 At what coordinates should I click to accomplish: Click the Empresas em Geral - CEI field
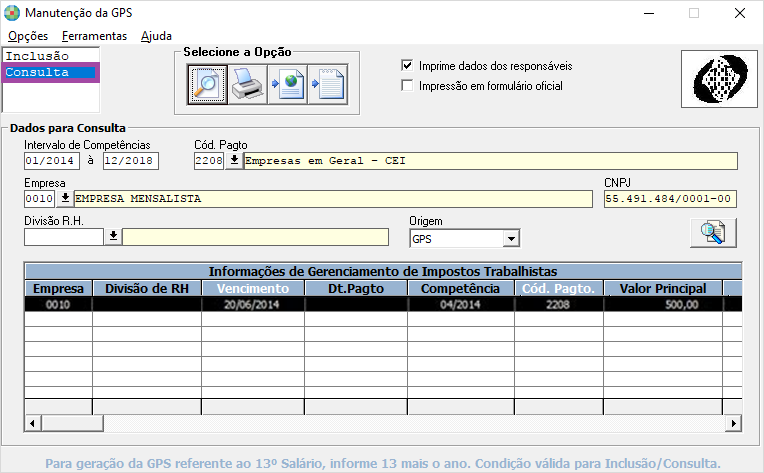pos(491,161)
